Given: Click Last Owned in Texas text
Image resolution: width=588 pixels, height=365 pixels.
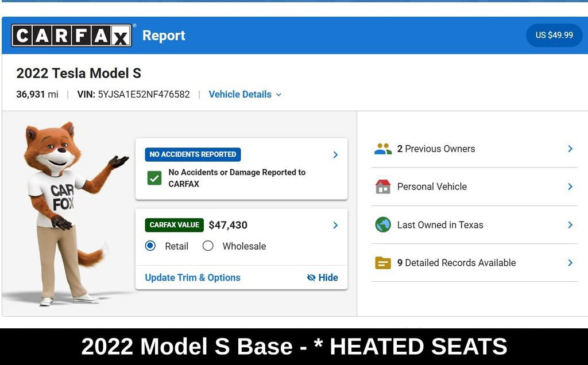Looking at the screenshot, I should point(440,225).
